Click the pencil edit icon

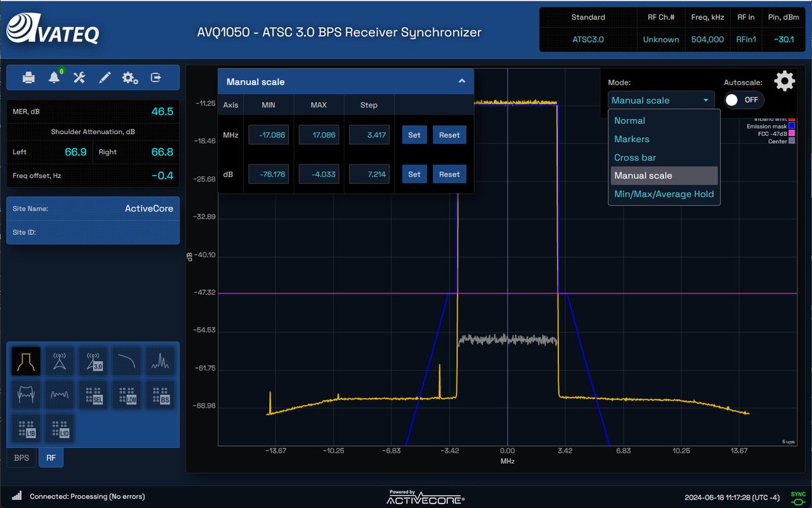104,78
